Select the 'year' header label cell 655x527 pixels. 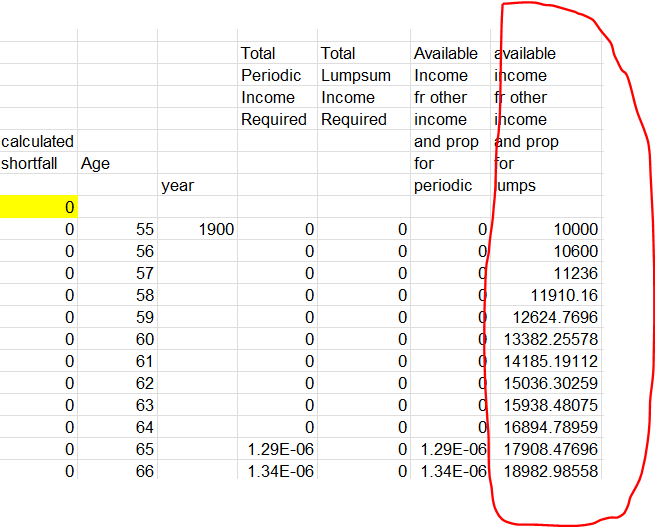coord(197,185)
